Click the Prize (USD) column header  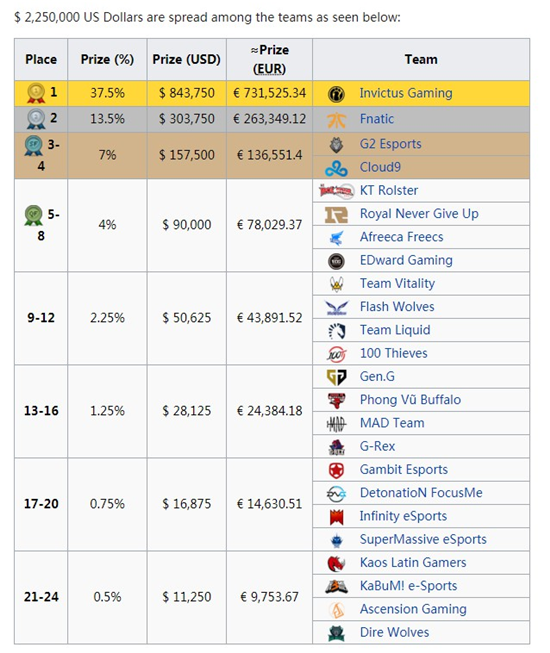tap(187, 60)
